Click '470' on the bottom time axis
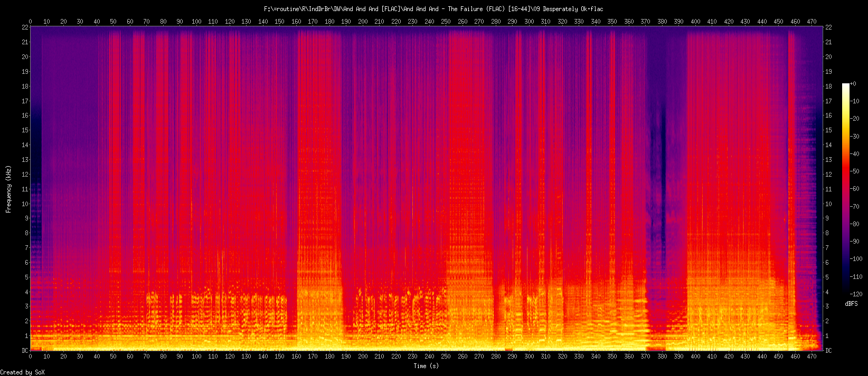Image resolution: width=868 pixels, height=376 pixels. [x=812, y=356]
